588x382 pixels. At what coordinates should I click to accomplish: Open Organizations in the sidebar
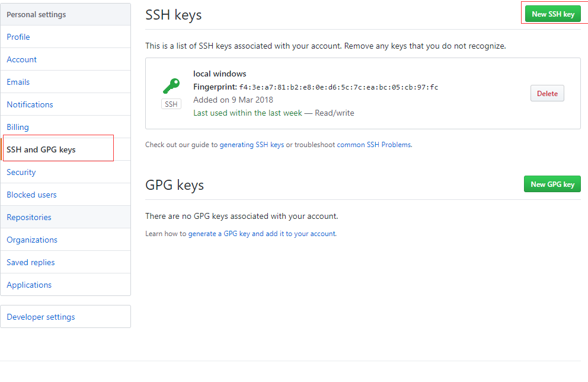66,240
